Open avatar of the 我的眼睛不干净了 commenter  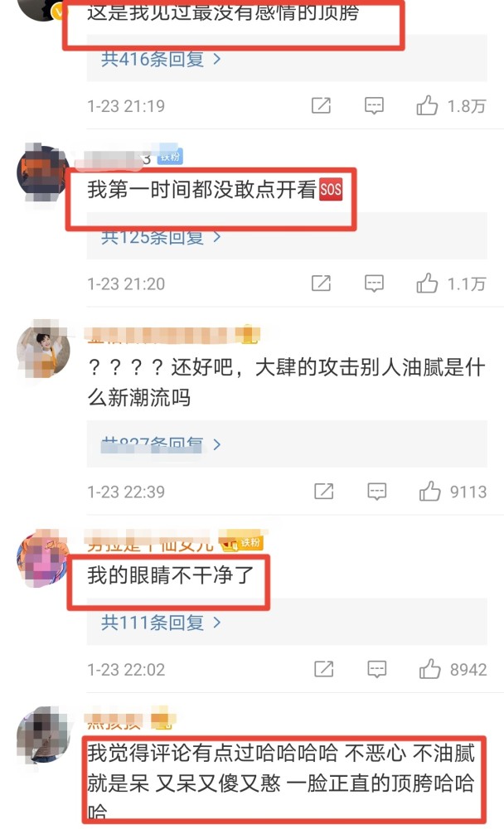[x=43, y=560]
